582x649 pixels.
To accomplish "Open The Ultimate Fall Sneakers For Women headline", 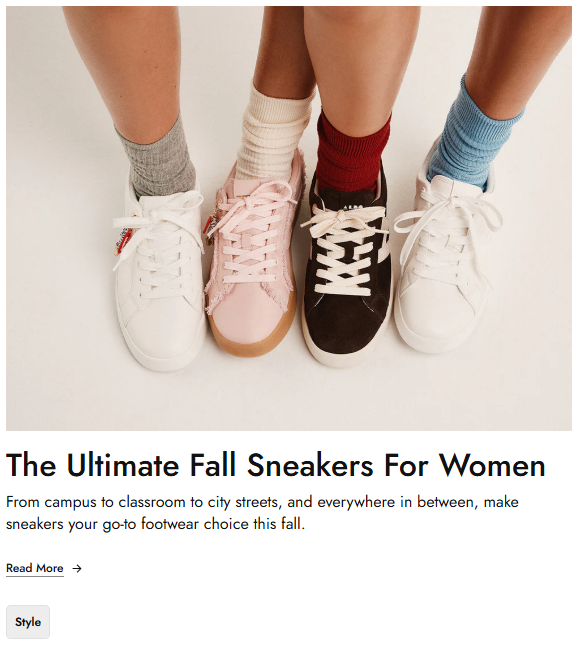I will 276,465.
